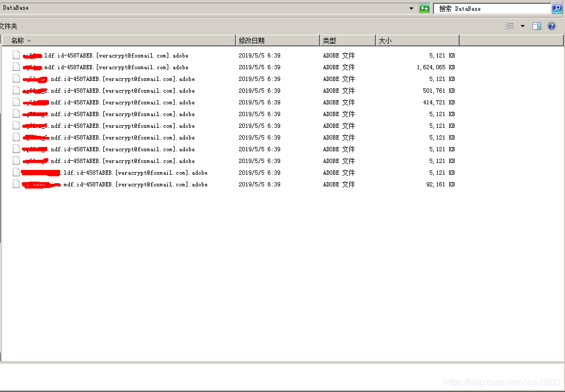The image size is (565, 392).
Task: Click the magnifier search icon
Action: (x=557, y=9)
